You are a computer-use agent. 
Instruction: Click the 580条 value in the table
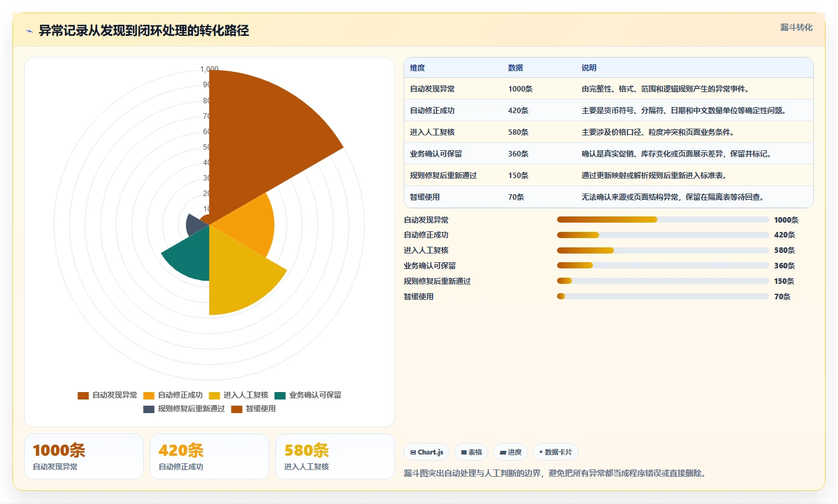[x=518, y=132]
